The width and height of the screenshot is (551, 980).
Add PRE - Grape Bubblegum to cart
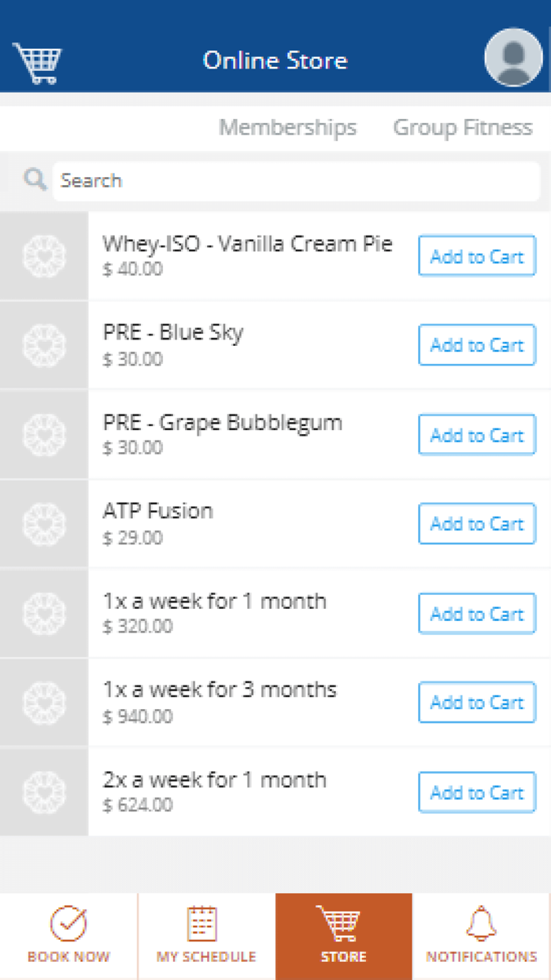(476, 435)
